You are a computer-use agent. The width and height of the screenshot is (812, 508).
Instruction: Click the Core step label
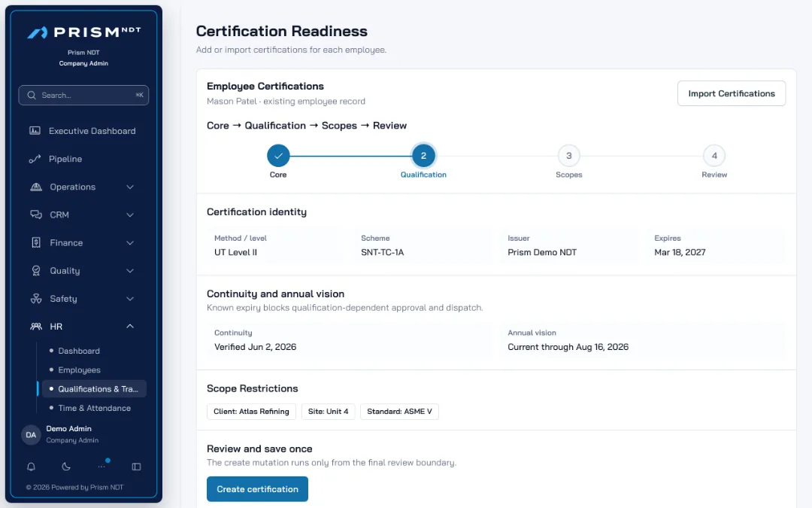278,175
